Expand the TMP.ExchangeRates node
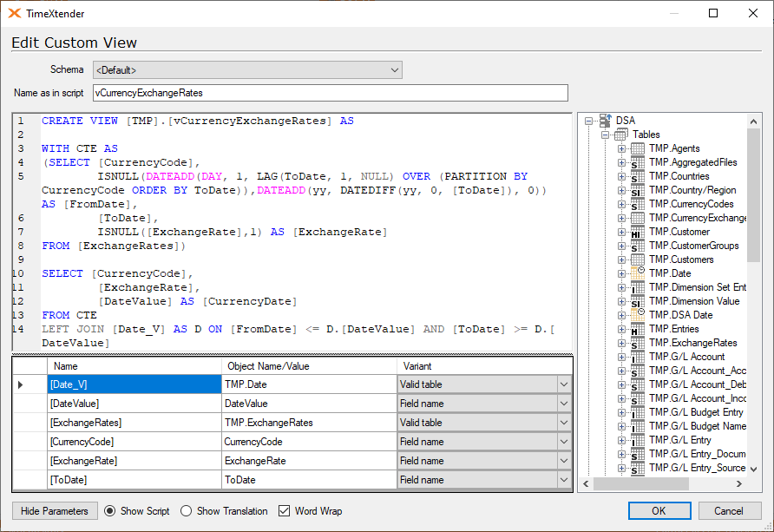The width and height of the screenshot is (774, 532). tap(621, 343)
